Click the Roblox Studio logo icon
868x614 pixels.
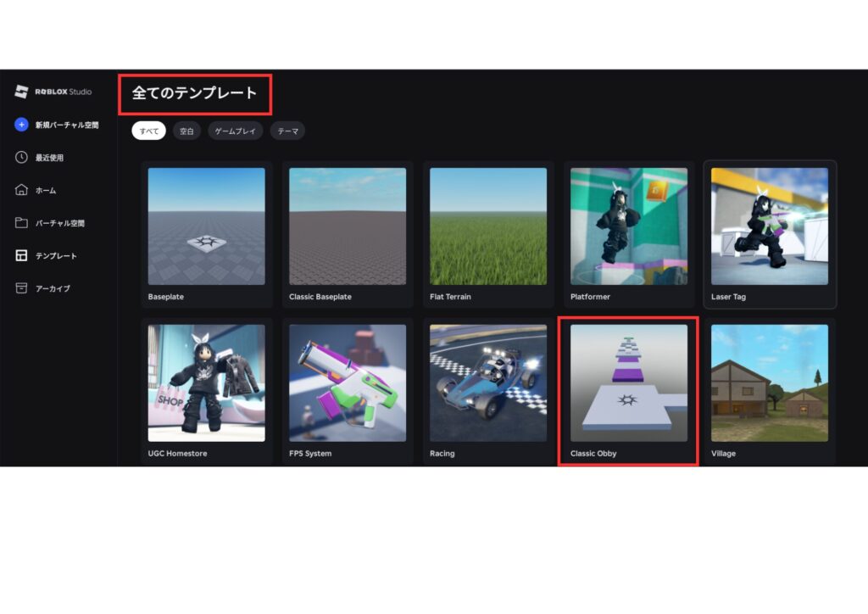click(22, 92)
